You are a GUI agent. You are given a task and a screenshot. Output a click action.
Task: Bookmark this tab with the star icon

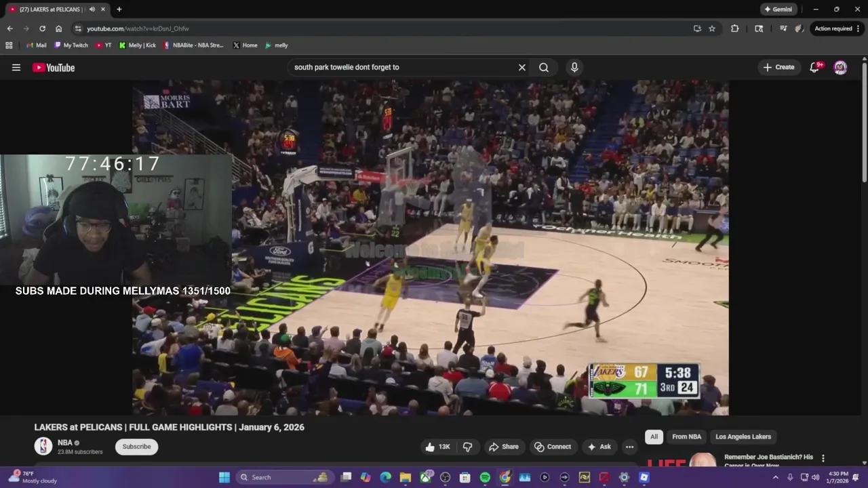[x=712, y=28]
